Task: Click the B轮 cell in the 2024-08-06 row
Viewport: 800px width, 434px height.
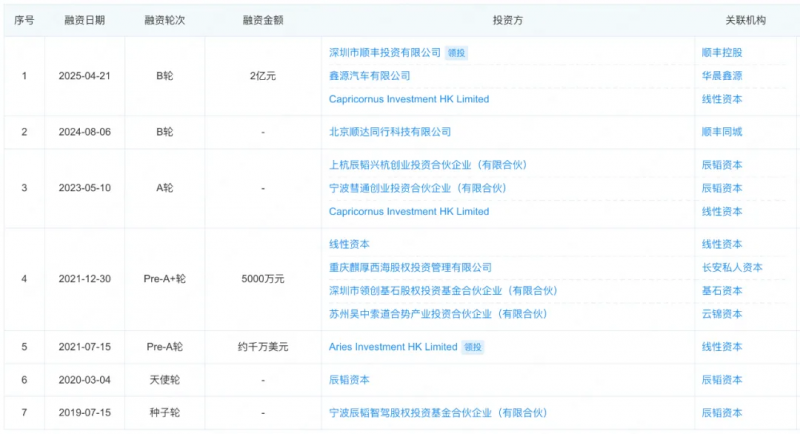Action: (164, 132)
